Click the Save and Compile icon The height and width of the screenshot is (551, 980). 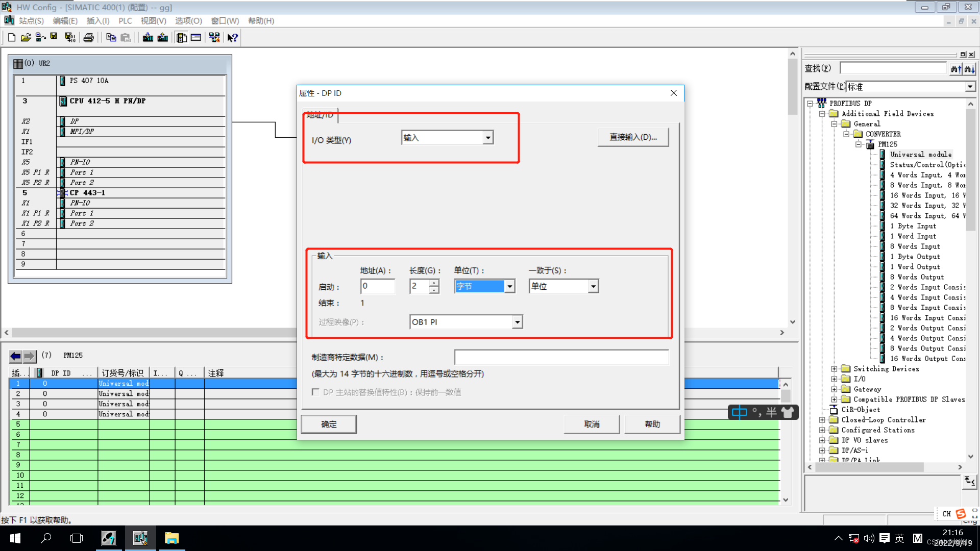point(70,37)
